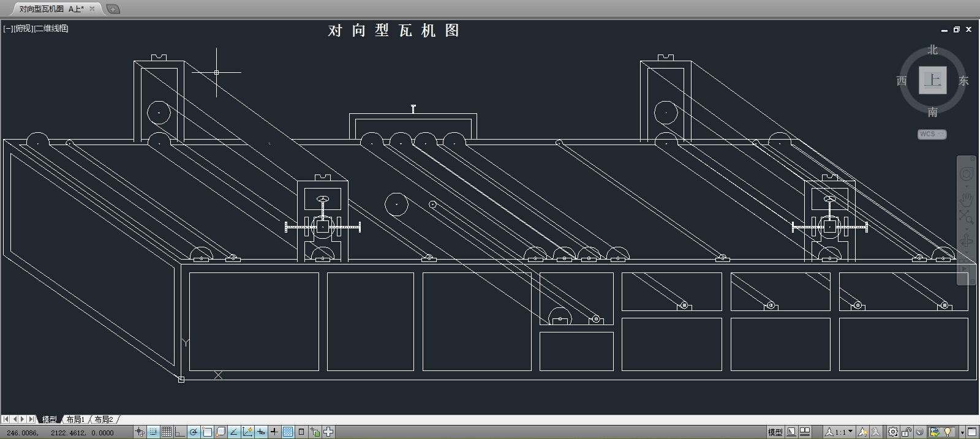This screenshot has height=439, width=980.
Task: Toggle snap mode in status bar
Action: pos(153,432)
